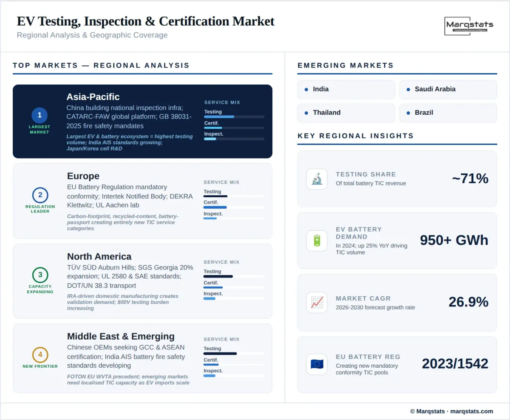Toggle the bullet next to Thailand
510x420 pixels.
pos(306,113)
